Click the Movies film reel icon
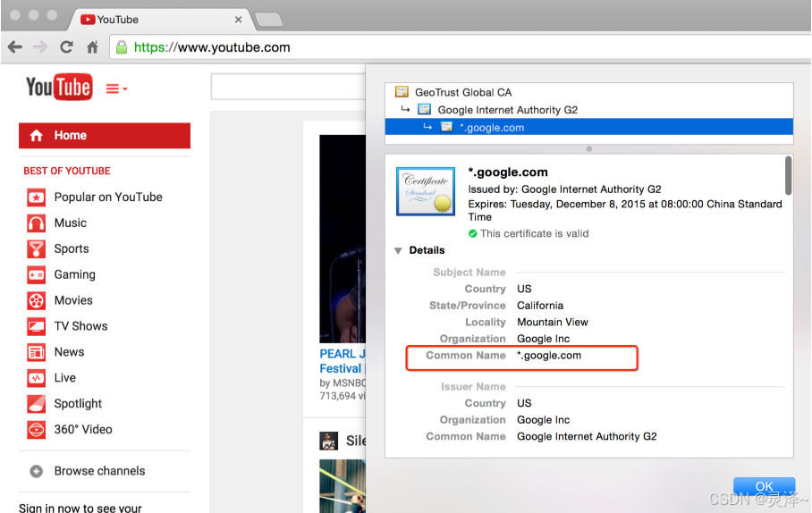This screenshot has width=812, height=513. point(37,301)
